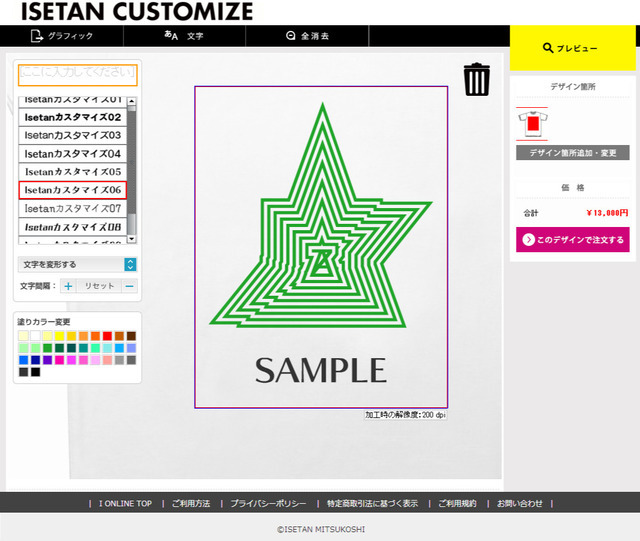Screen dimensions: 640x541
Task: Pick the salmon pink color swatch
Action: click(107, 360)
